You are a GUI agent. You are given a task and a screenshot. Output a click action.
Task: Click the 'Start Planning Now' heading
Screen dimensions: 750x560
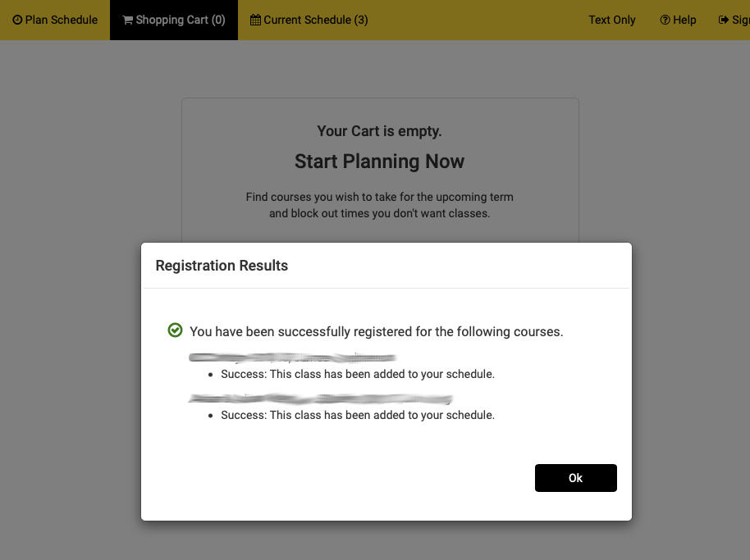[x=379, y=162]
